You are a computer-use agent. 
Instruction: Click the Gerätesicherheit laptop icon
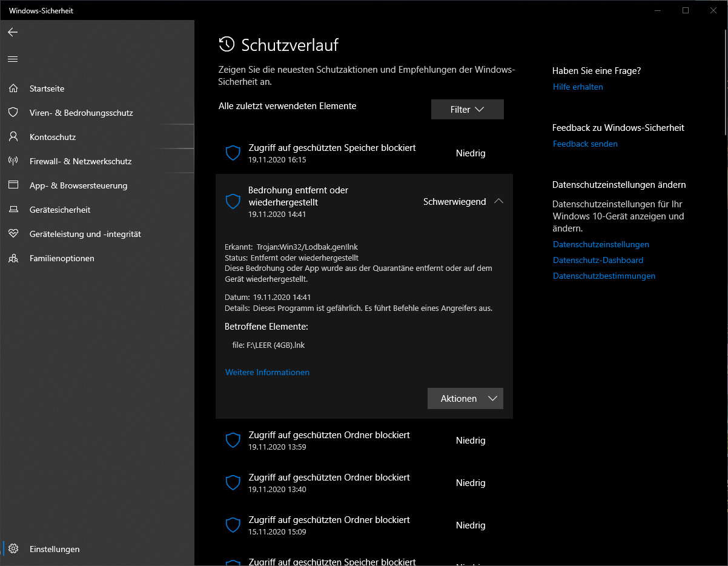click(x=13, y=210)
